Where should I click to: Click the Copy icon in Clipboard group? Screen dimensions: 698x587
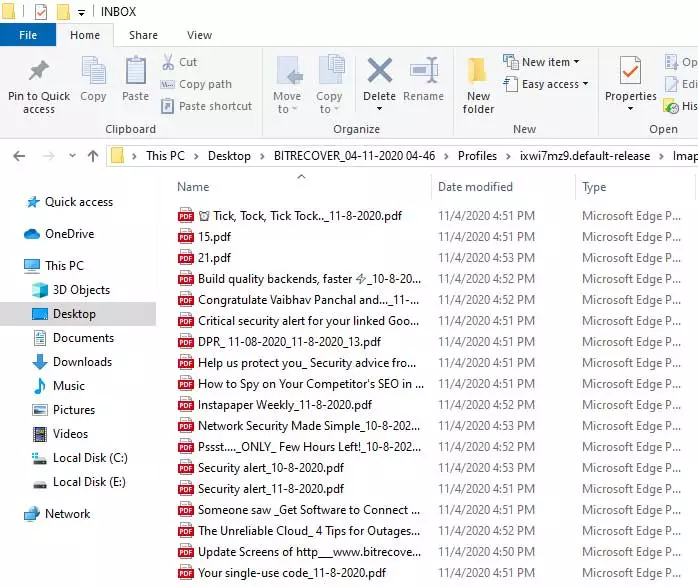tap(93, 72)
